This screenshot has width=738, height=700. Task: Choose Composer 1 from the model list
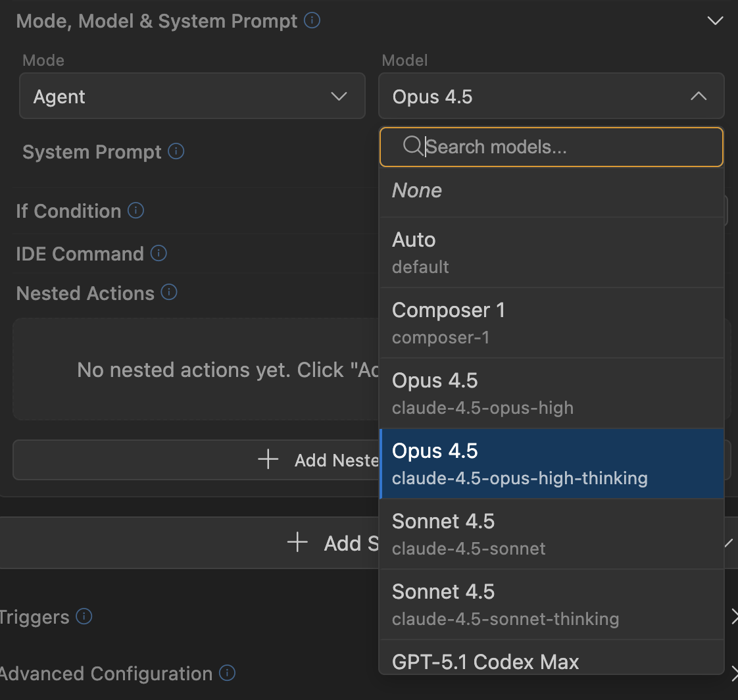click(551, 322)
